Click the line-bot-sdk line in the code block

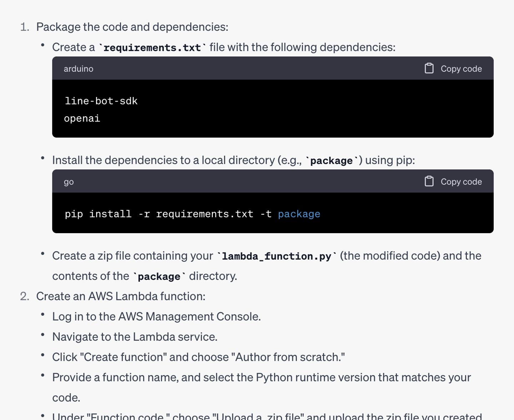pos(101,101)
